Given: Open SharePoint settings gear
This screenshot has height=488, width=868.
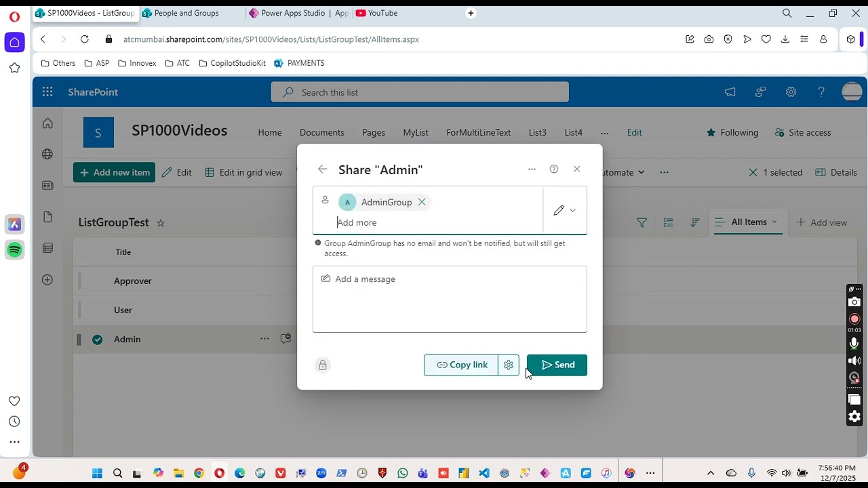Looking at the screenshot, I should 791,92.
